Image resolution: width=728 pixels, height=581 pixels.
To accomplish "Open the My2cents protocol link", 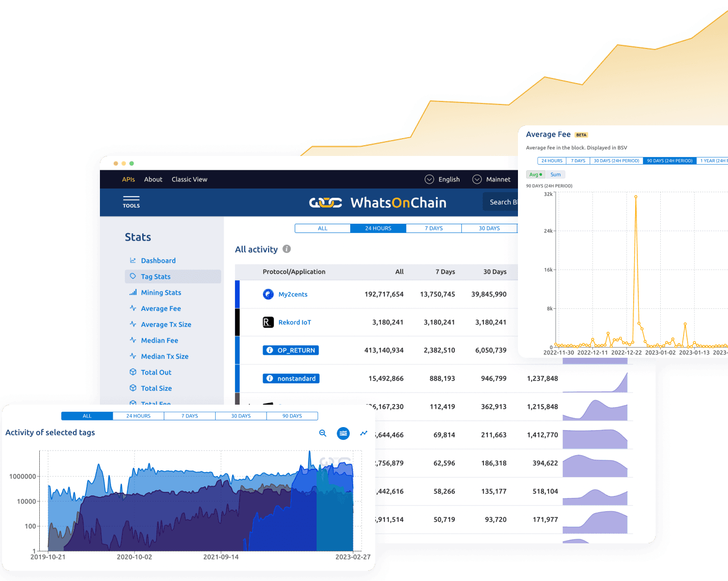I will pos(293,294).
